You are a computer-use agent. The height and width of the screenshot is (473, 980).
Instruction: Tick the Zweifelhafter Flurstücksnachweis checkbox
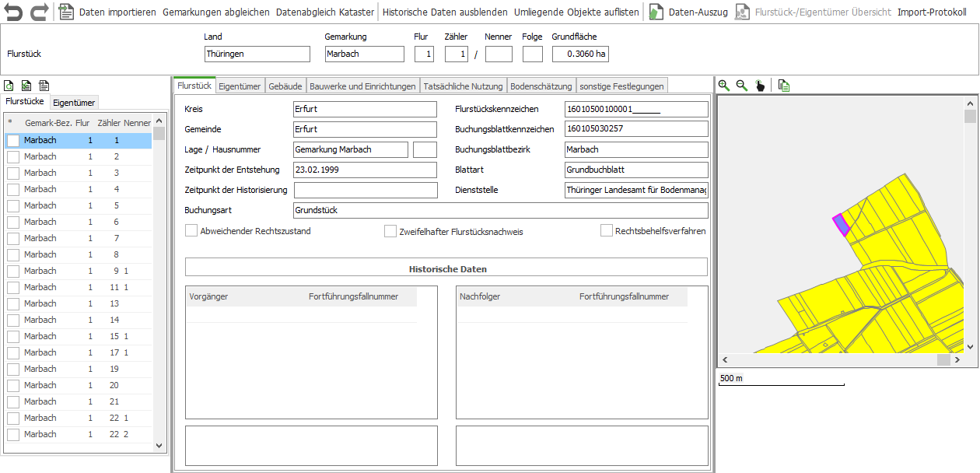click(390, 231)
